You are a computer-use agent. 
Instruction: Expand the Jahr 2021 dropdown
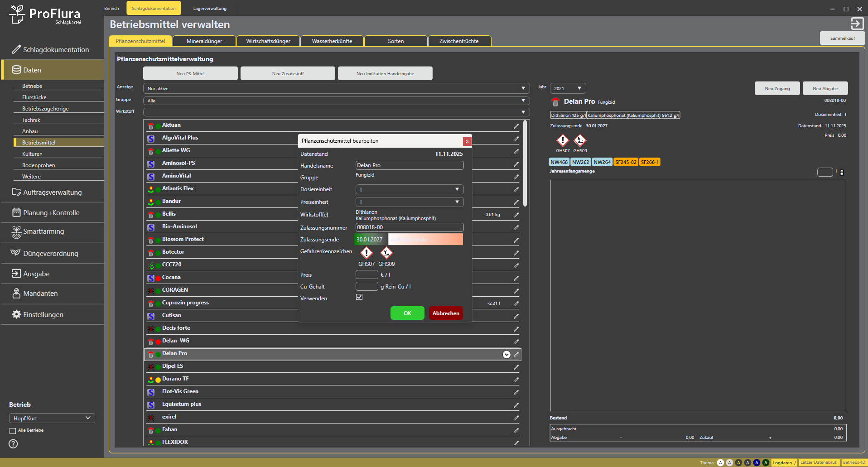coord(568,88)
